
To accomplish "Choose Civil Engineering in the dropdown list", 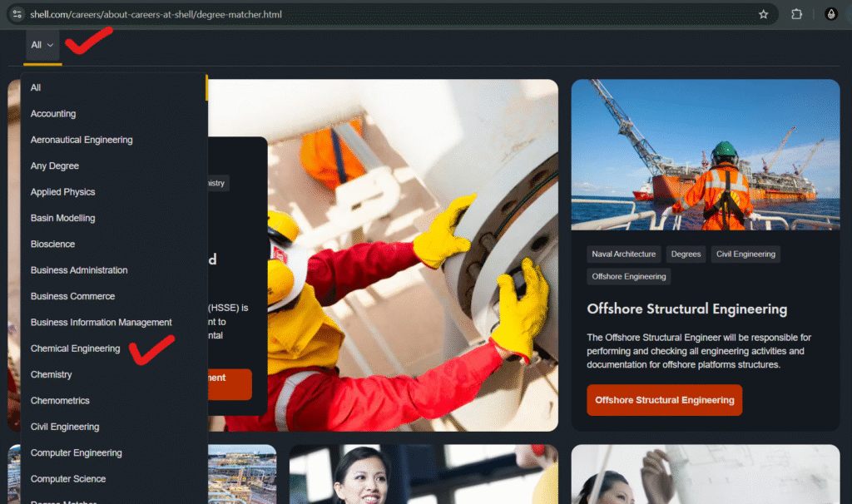I will point(65,427).
